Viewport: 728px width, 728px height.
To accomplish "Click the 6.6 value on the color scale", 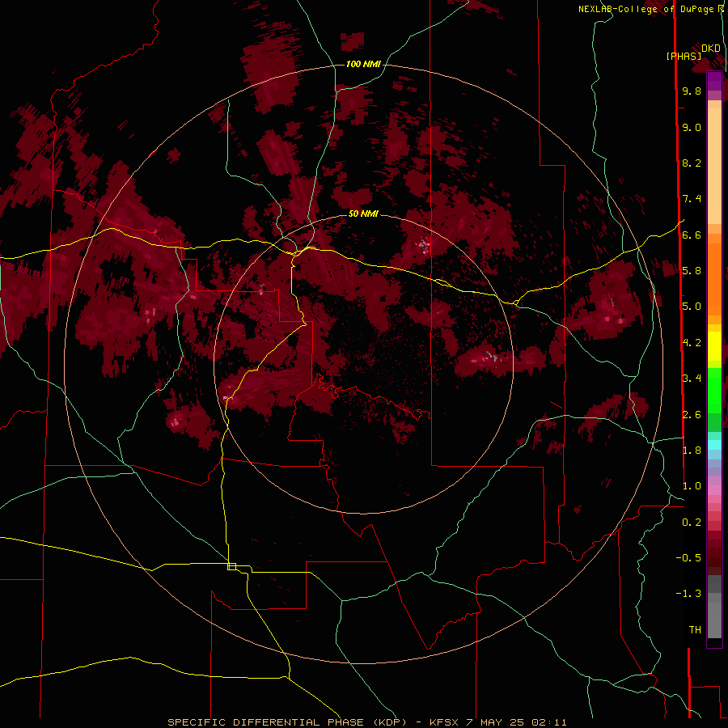I will [692, 235].
